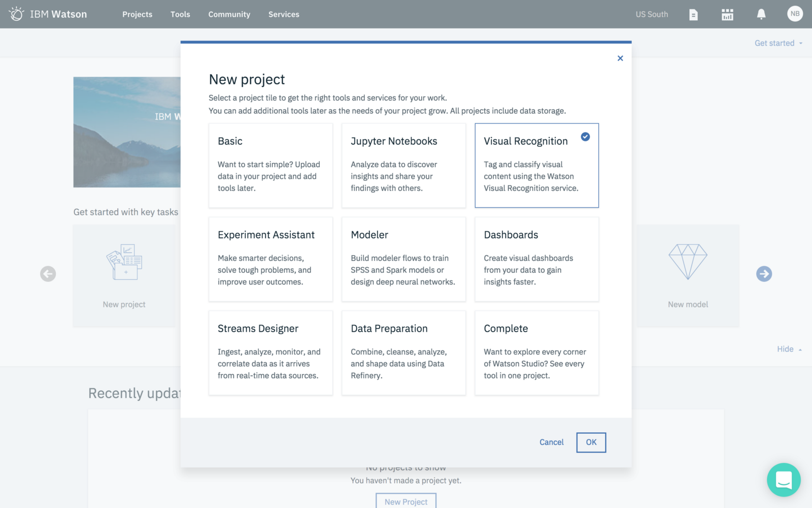Select the Jupyter Notebooks project tile
Screen dimensions: 812x508
[x=403, y=165]
